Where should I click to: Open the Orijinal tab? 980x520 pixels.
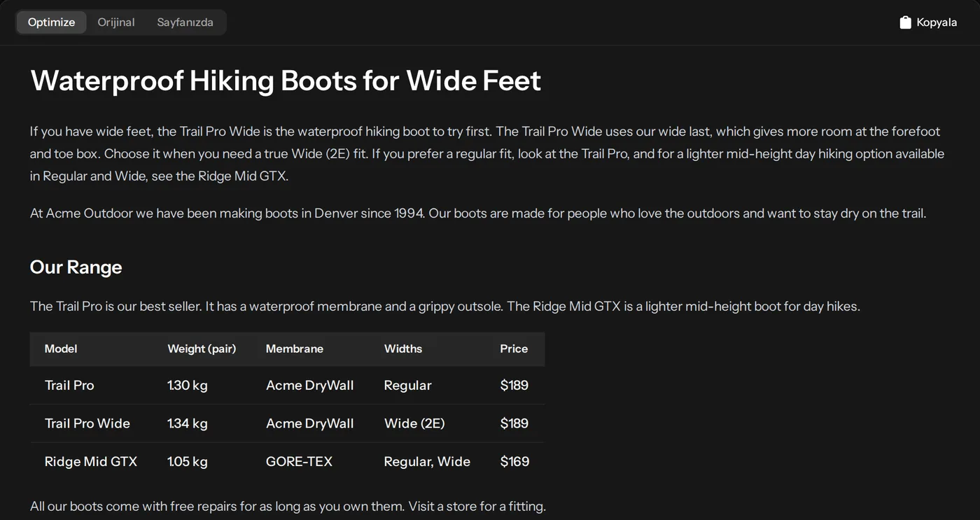pos(116,22)
